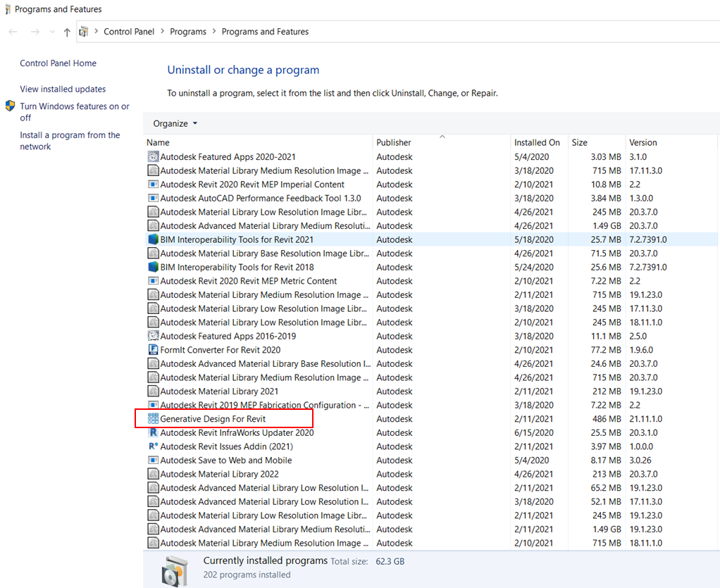Navigate to Control Panel in breadcrumb
The image size is (720, 588).
pos(129,32)
